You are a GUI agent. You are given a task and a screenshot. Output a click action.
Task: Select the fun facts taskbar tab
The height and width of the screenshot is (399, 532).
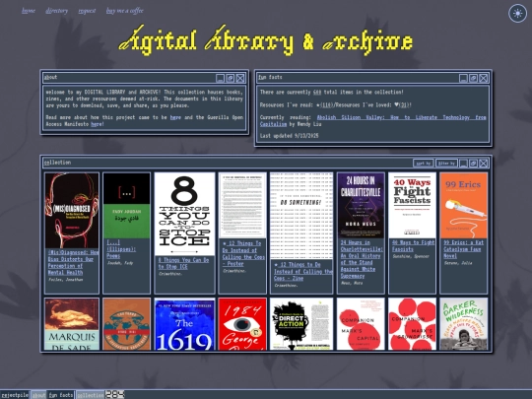pyautogui.click(x=61, y=395)
